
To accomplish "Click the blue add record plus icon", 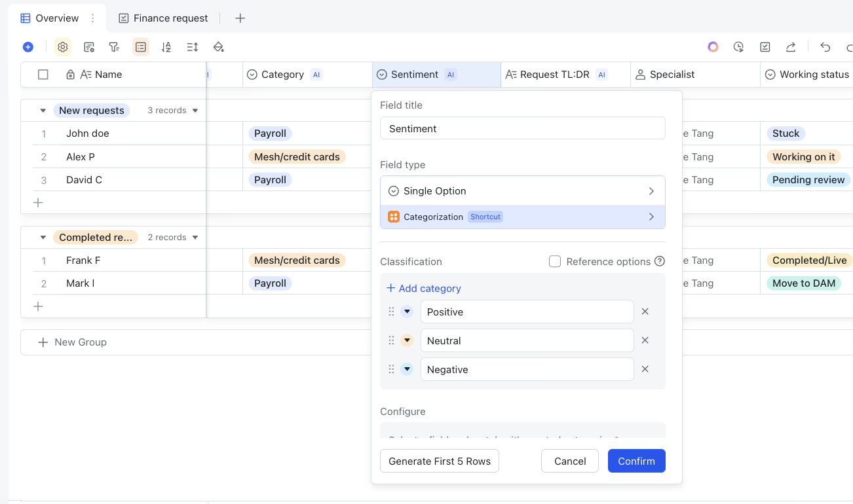I will pyautogui.click(x=28, y=47).
